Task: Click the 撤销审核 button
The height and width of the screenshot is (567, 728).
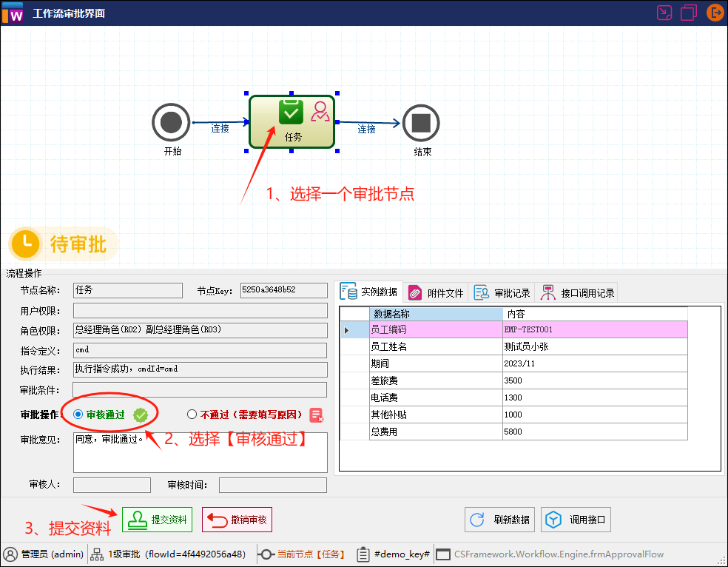Action: [237, 520]
